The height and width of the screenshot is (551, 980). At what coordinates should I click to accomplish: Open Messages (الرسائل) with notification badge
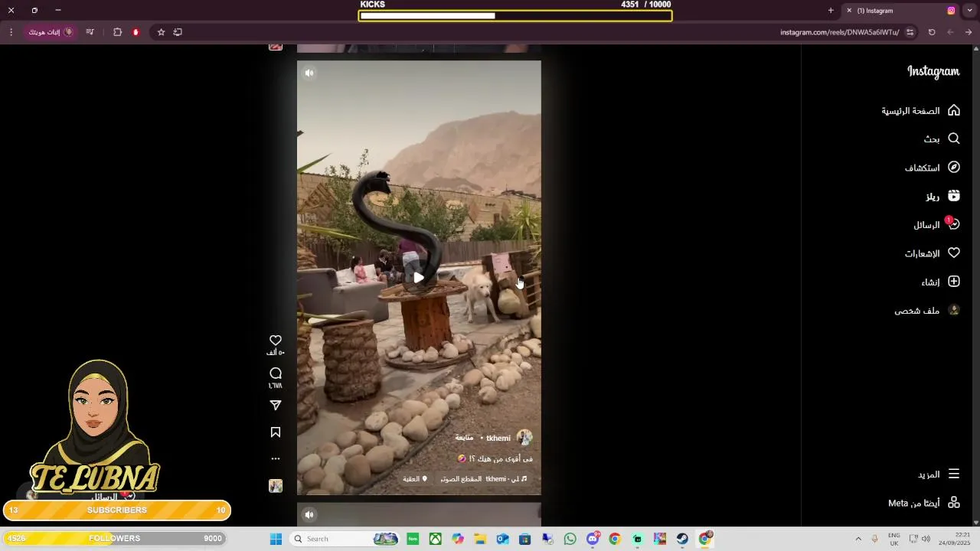[x=936, y=224]
